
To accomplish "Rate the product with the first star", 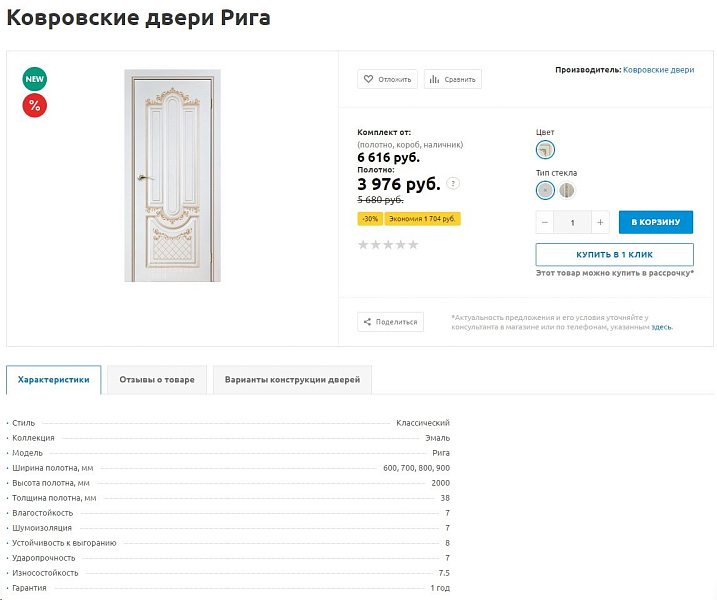I will [x=363, y=245].
